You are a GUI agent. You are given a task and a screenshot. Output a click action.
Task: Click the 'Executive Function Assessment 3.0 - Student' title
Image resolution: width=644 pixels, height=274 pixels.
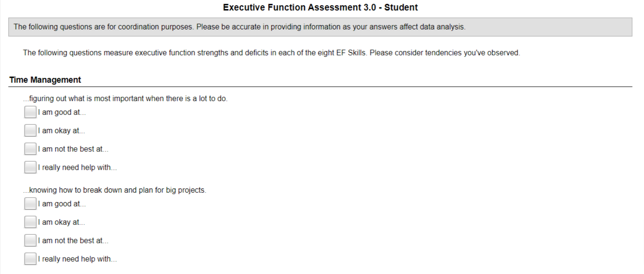coord(320,7)
